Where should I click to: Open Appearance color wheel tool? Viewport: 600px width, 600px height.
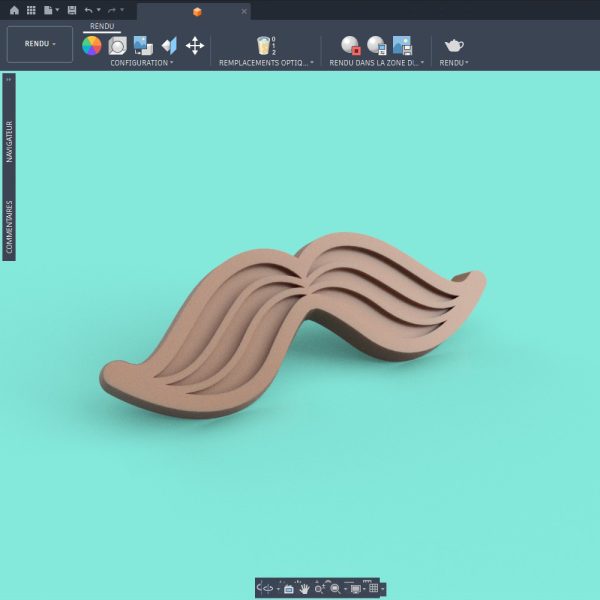[x=92, y=46]
